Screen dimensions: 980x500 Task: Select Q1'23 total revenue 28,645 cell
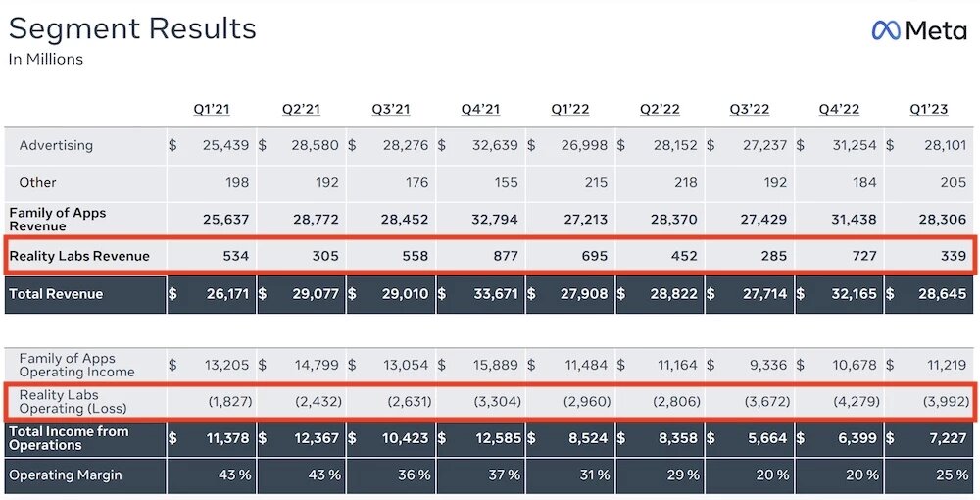point(931,294)
